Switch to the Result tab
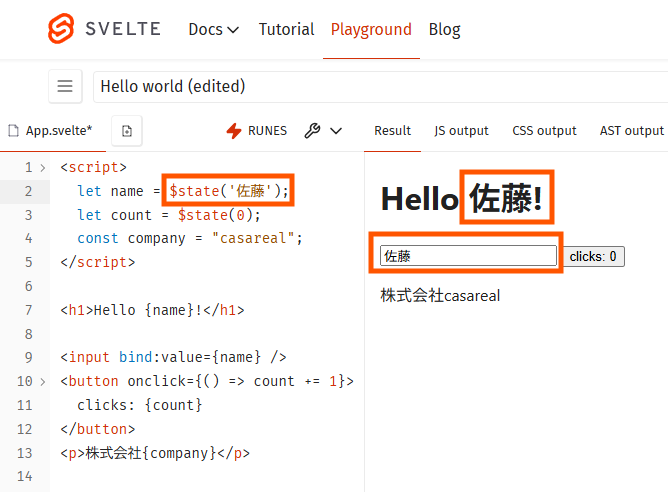The width and height of the screenshot is (668, 492). 392,131
